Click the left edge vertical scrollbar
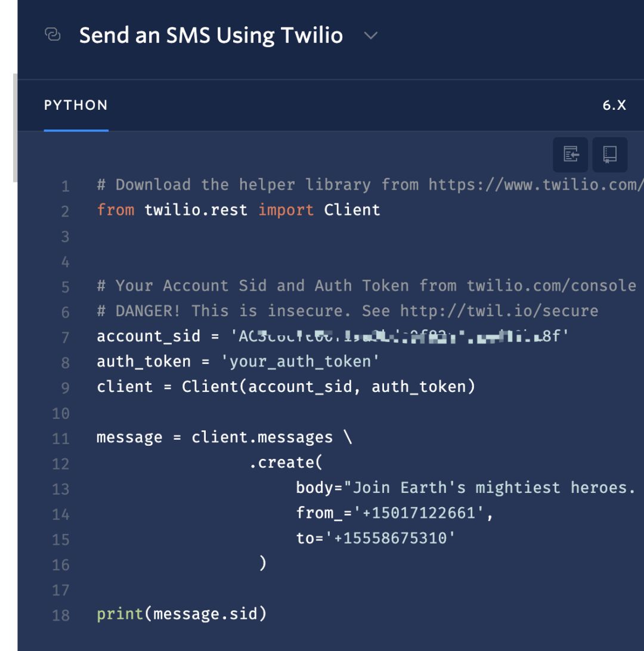The height and width of the screenshot is (651, 644). click(x=15, y=128)
